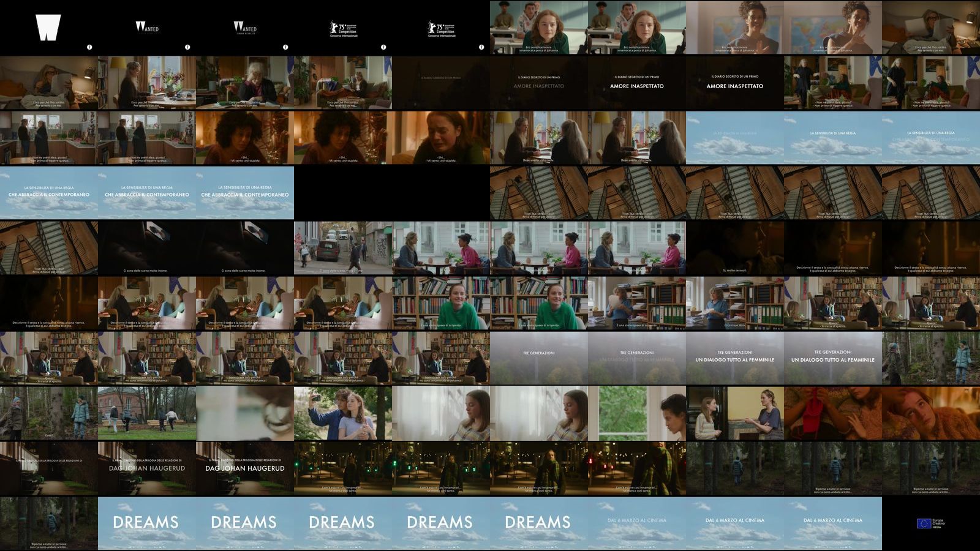Image resolution: width=980 pixels, height=551 pixels.
Task: Open the foggy frame showing only 'TRE GENERAZIONI'
Action: tap(539, 358)
